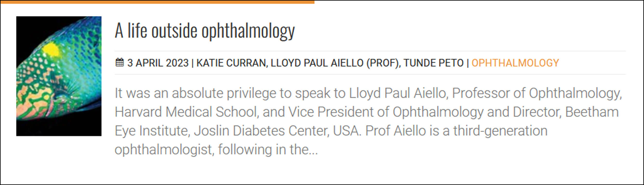Click author name Tunde Peto
644x185 pixels.
click(433, 63)
